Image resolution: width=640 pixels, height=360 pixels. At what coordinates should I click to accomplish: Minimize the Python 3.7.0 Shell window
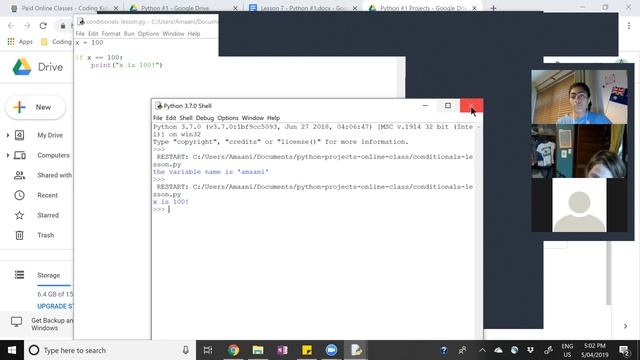point(425,106)
